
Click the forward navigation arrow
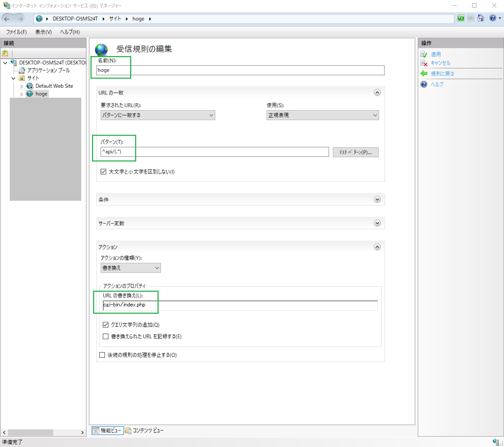point(20,19)
